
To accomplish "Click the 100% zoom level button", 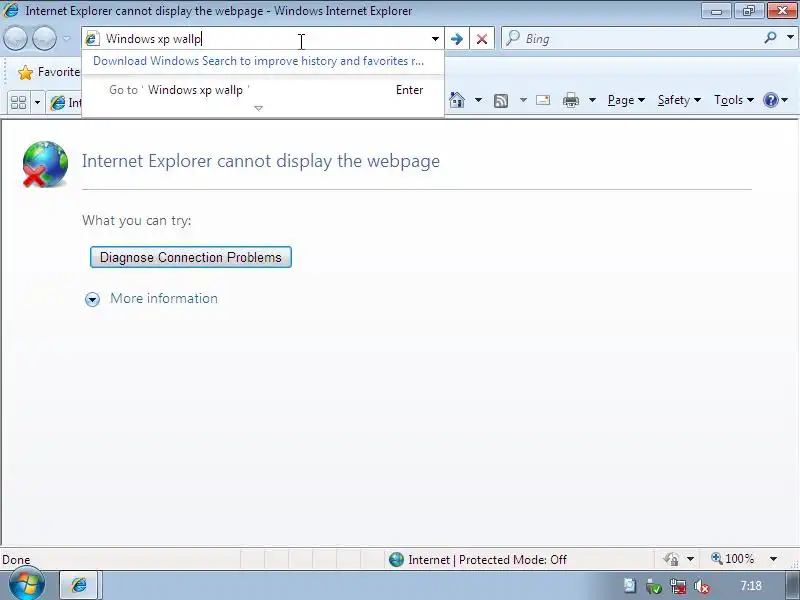I will click(733, 559).
